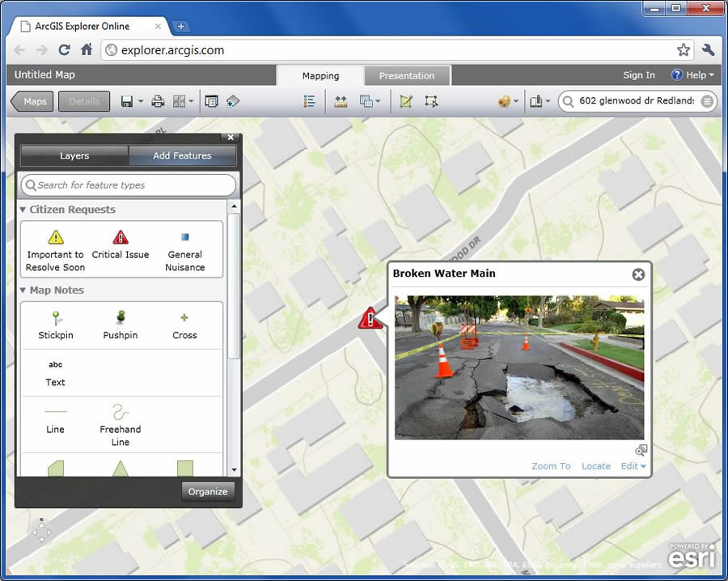Open the basemap gallery dropdown arrow
Screen dimensions: 728x581
[191, 101]
